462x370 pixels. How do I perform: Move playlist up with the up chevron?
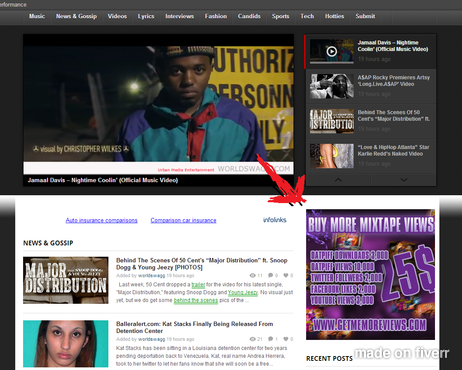point(338,180)
